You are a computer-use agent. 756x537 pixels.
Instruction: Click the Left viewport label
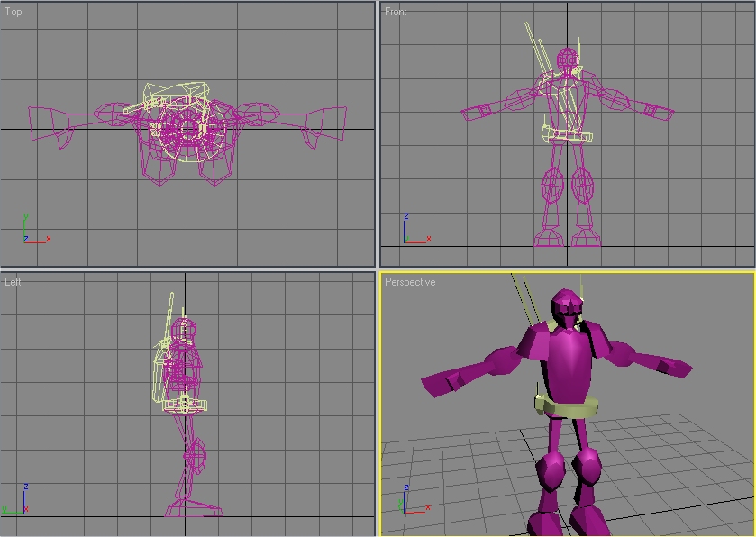[13, 282]
